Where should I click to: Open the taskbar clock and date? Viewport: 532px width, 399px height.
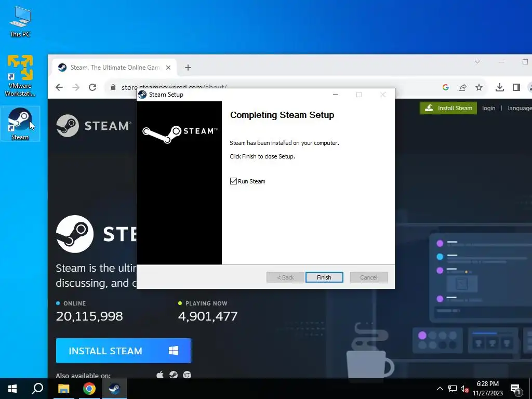(488, 389)
